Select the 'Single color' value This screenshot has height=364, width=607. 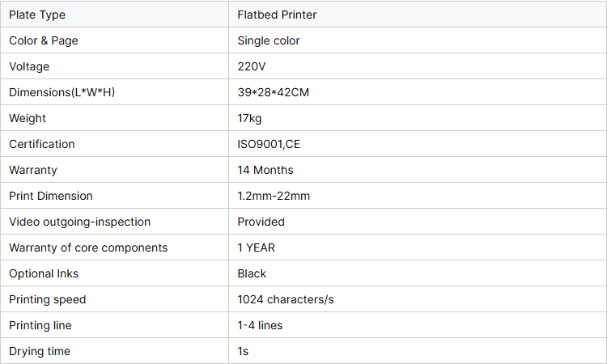point(269,40)
